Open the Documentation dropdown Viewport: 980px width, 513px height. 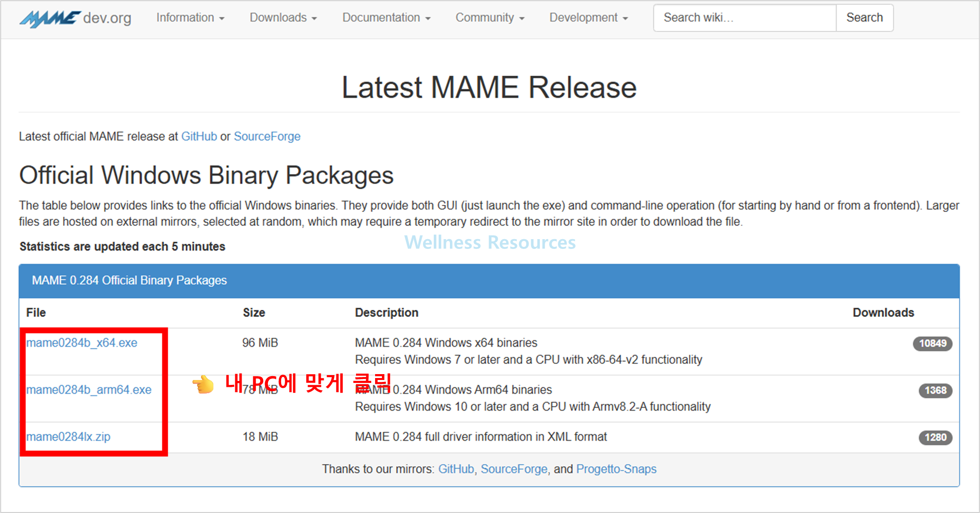pos(386,18)
